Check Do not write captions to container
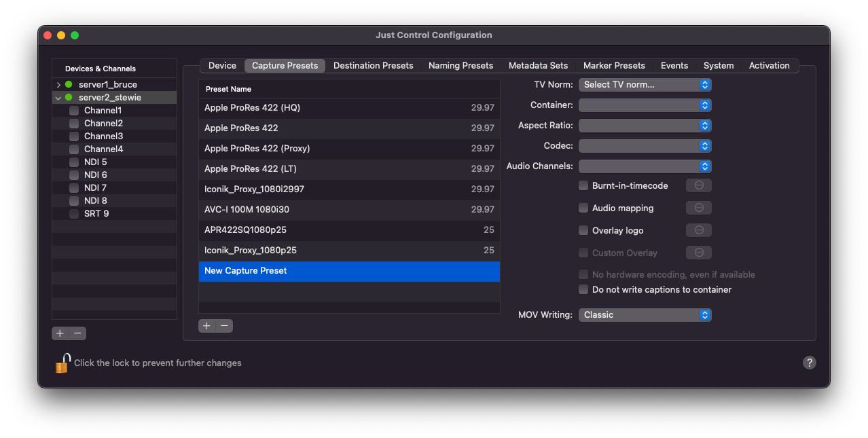This screenshot has height=438, width=868. [583, 289]
